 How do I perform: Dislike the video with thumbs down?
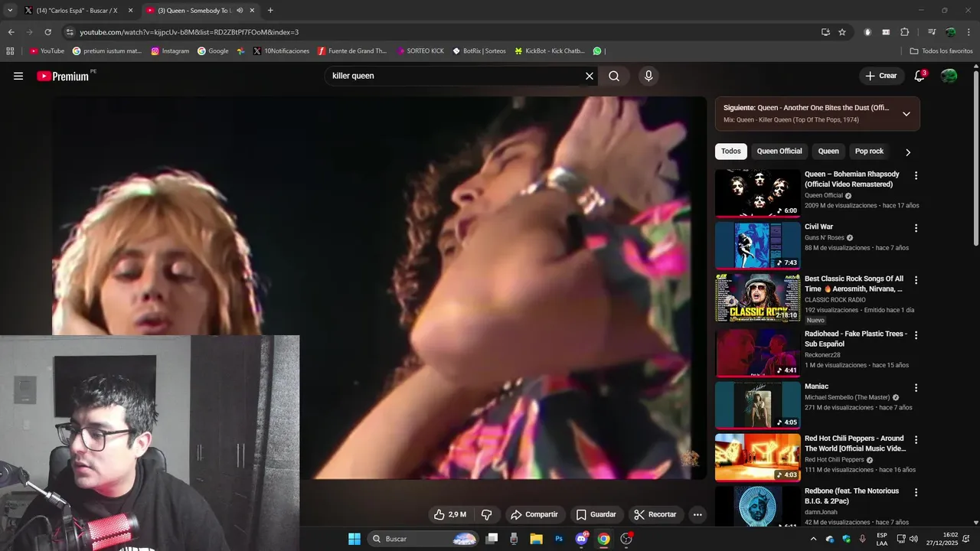click(x=486, y=514)
